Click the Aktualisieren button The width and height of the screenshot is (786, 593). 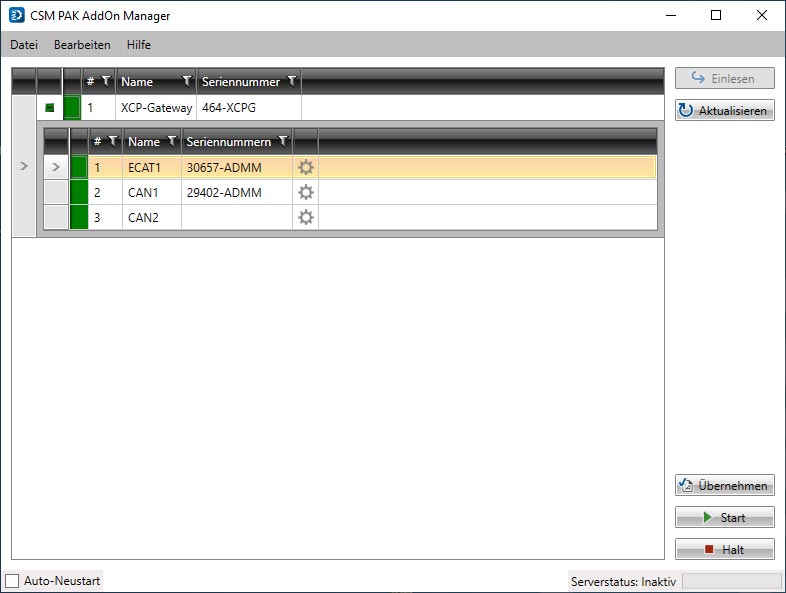tap(724, 110)
